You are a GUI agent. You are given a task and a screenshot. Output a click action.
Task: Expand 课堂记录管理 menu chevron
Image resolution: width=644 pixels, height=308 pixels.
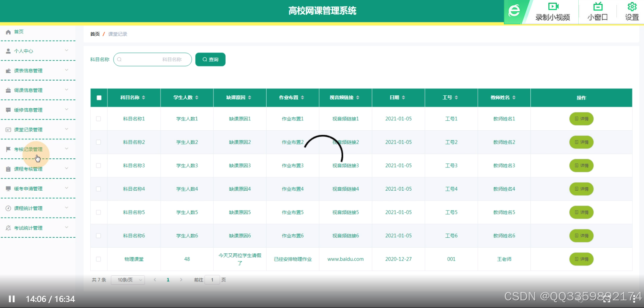66,129
